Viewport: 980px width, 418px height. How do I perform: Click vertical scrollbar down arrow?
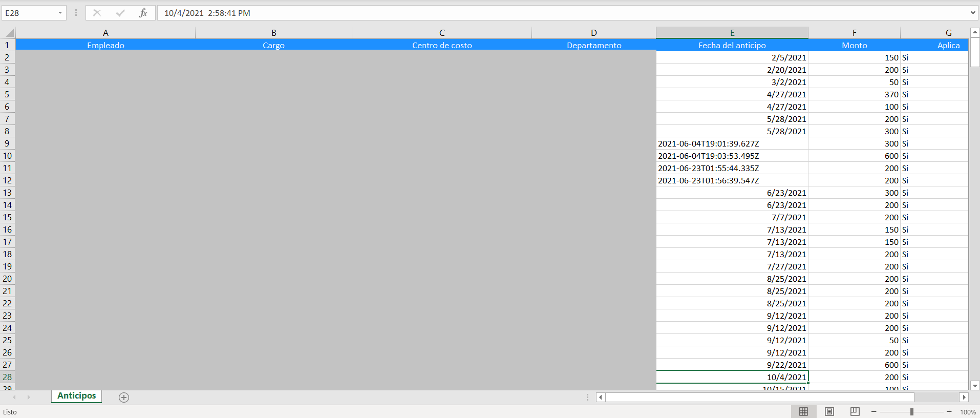pyautogui.click(x=975, y=386)
